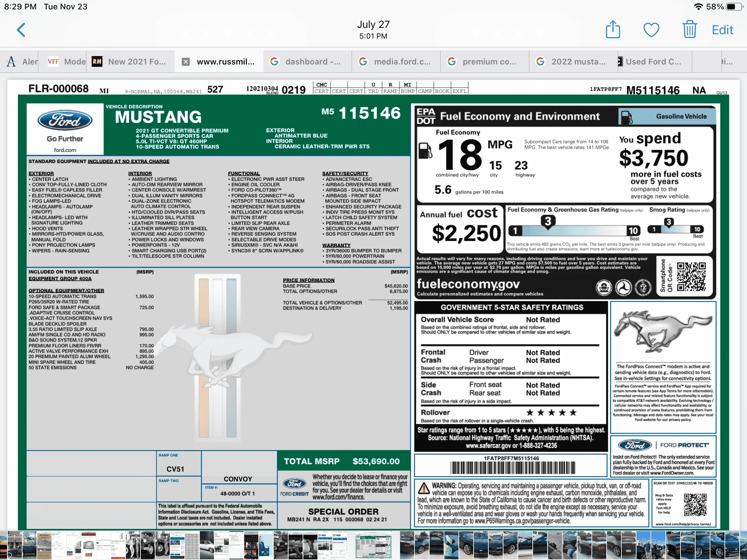Favorite this photo with the heart icon

point(651,30)
